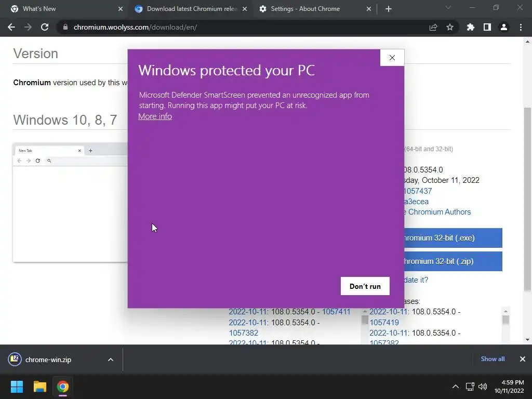Open the tab search chevron

[x=448, y=7]
